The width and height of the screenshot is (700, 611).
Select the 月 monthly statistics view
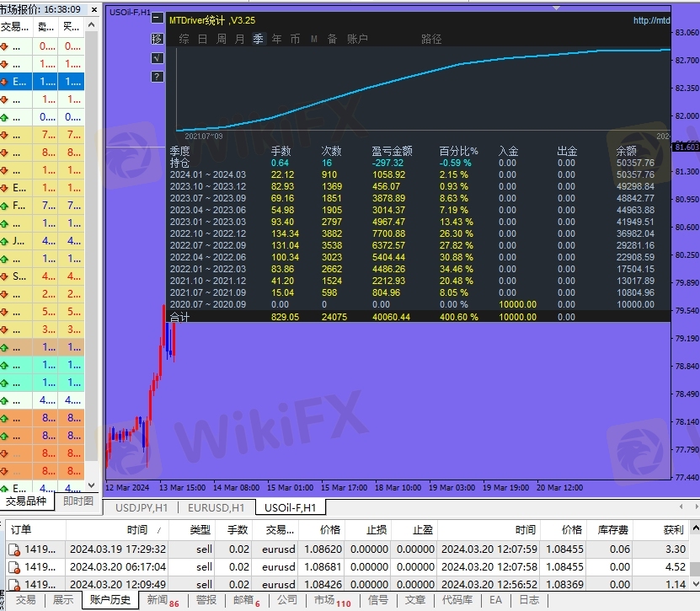240,39
